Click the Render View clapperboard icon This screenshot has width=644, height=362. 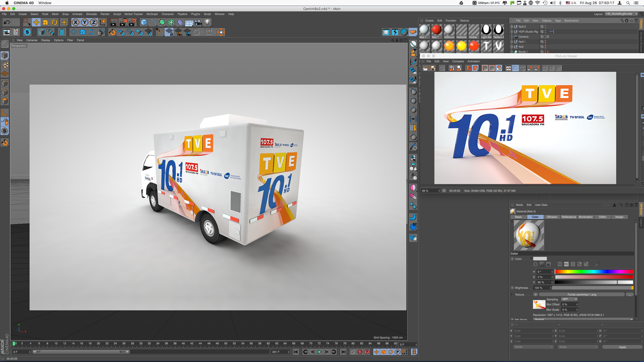(113, 22)
